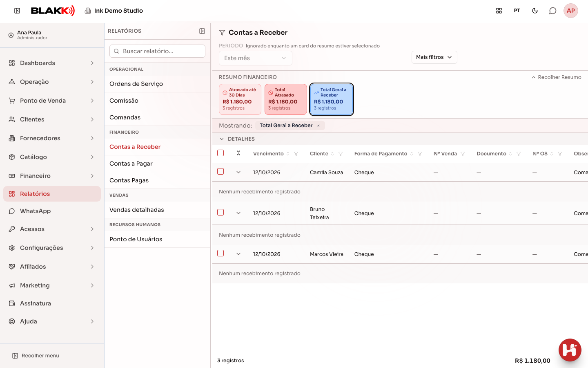588x368 pixels.
Task: Collapse all rows with the header collapse icon
Action: tap(238, 153)
